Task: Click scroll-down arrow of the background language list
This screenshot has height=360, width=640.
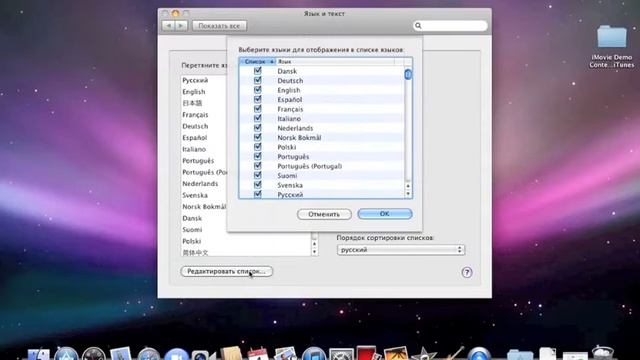Action: click(314, 252)
